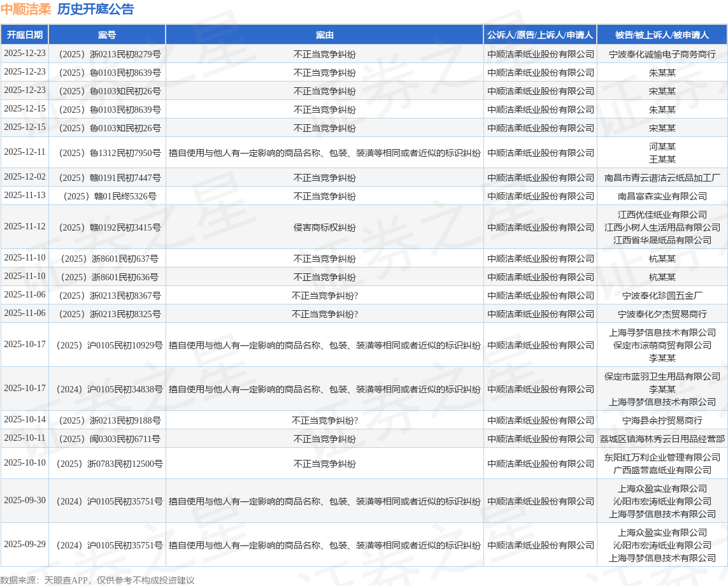The image size is (728, 586).
Task: Click the hearing date 2025-10-14
Action: [25, 420]
